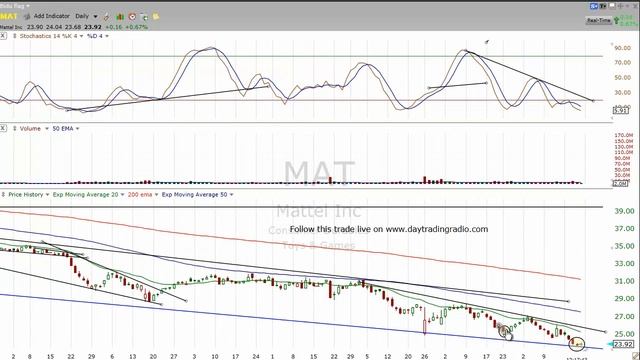The width and height of the screenshot is (640, 360).
Task: Click the Bull Flag tab title dropdown
Action: pos(15,6)
